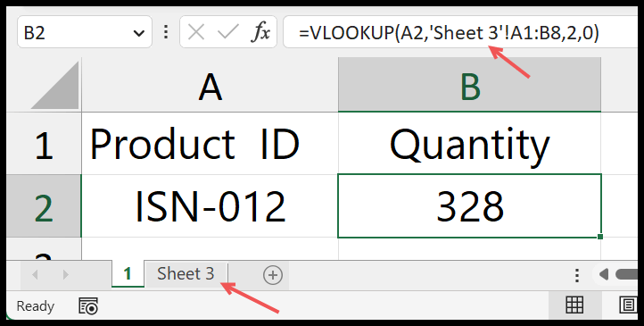Image resolution: width=644 pixels, height=326 pixels.
Task: Click the three-dot handle beside Name Box
Action: pos(166,31)
